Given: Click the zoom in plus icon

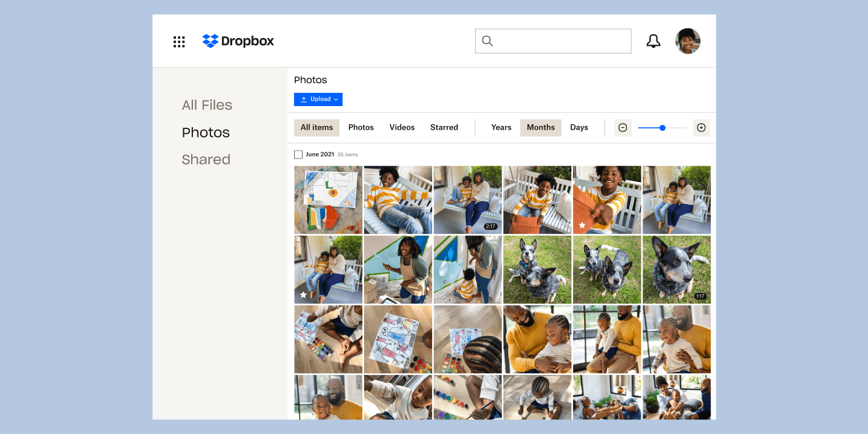Looking at the screenshot, I should pos(701,127).
